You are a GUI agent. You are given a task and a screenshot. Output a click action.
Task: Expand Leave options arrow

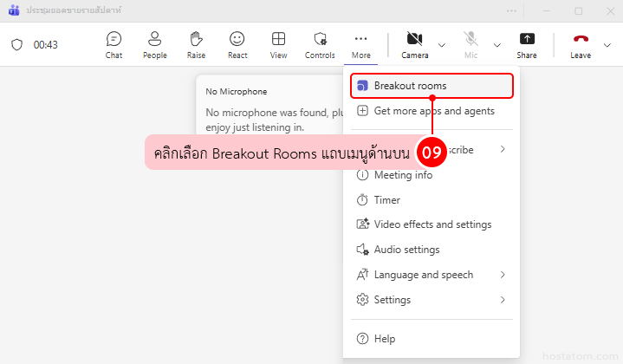click(607, 45)
